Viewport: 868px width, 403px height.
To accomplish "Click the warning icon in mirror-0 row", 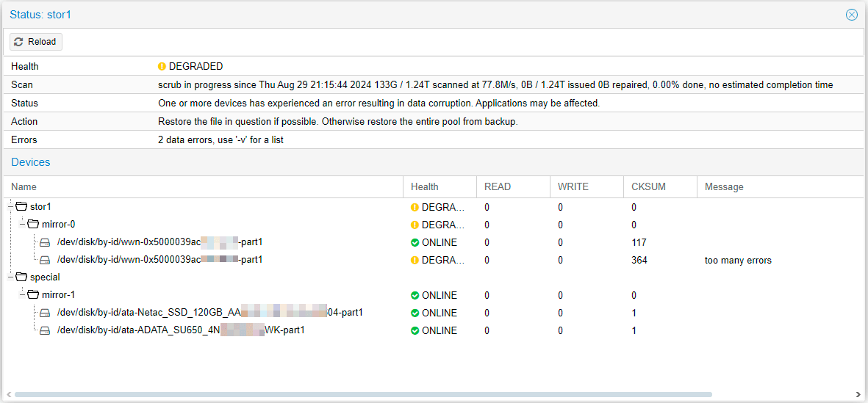I will click(x=415, y=225).
